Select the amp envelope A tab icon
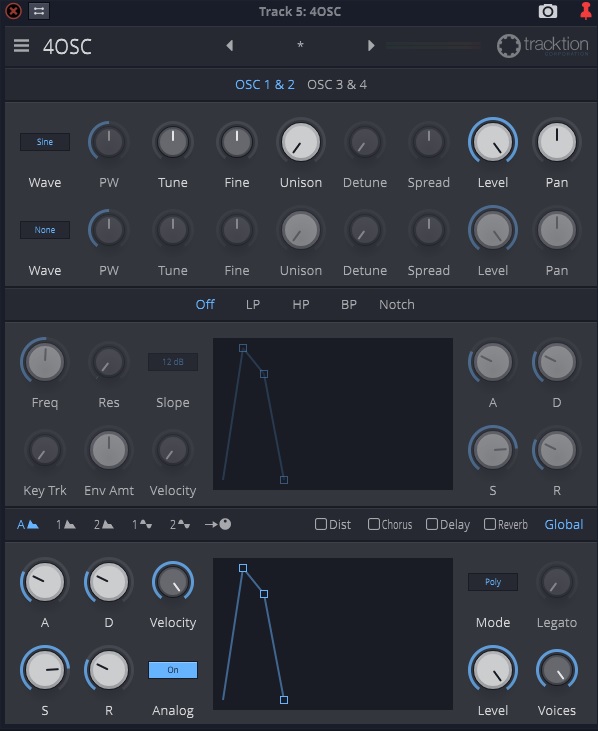The height and width of the screenshot is (731, 598). (28, 524)
